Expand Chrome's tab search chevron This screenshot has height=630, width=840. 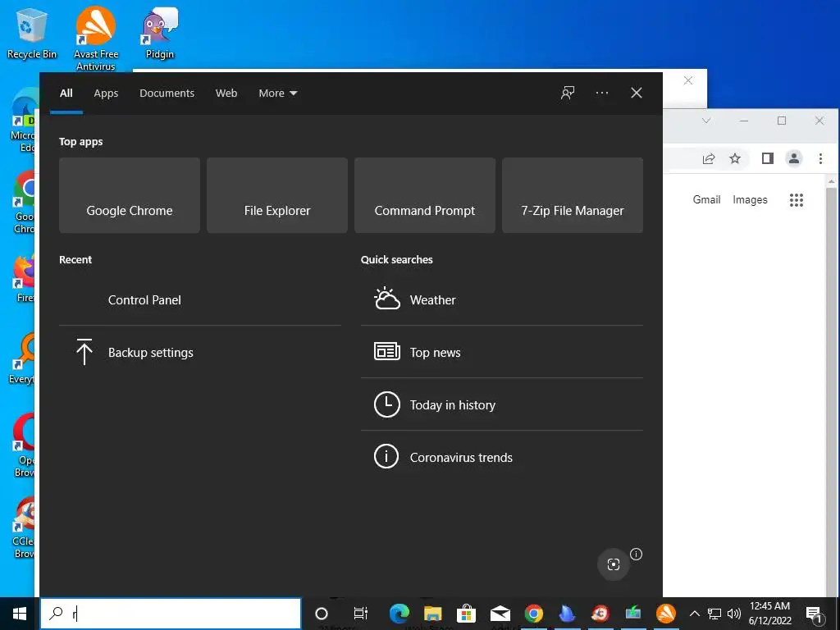point(706,121)
